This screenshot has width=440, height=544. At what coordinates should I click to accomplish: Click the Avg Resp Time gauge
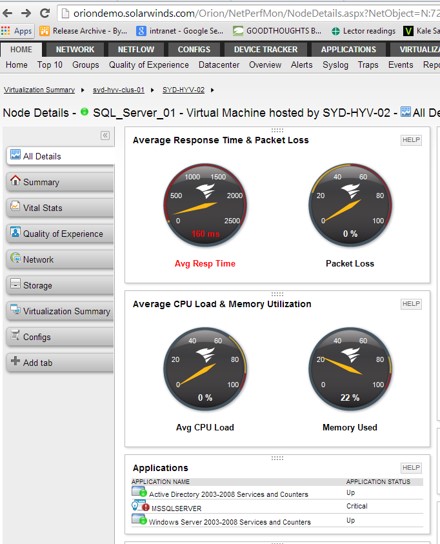pyautogui.click(x=205, y=205)
